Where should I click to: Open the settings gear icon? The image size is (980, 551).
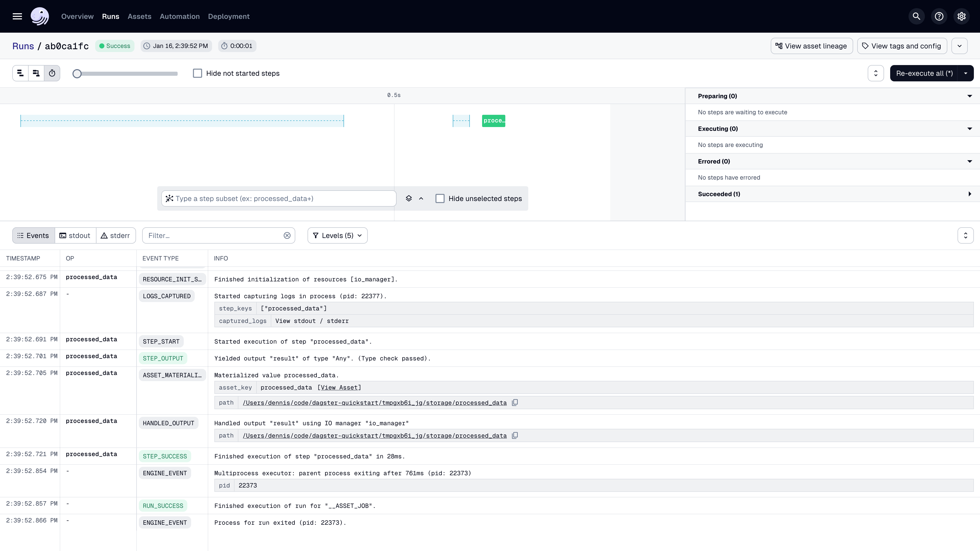[x=961, y=16]
